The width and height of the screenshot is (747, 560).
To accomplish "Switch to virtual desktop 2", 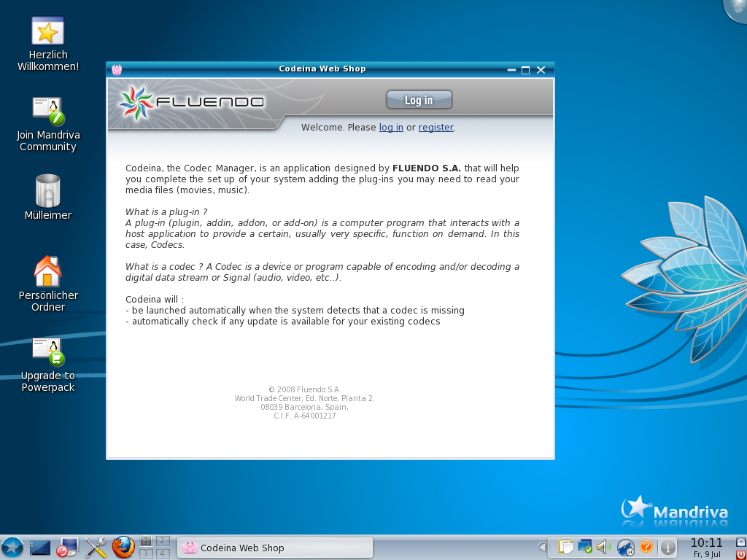I will tap(163, 541).
